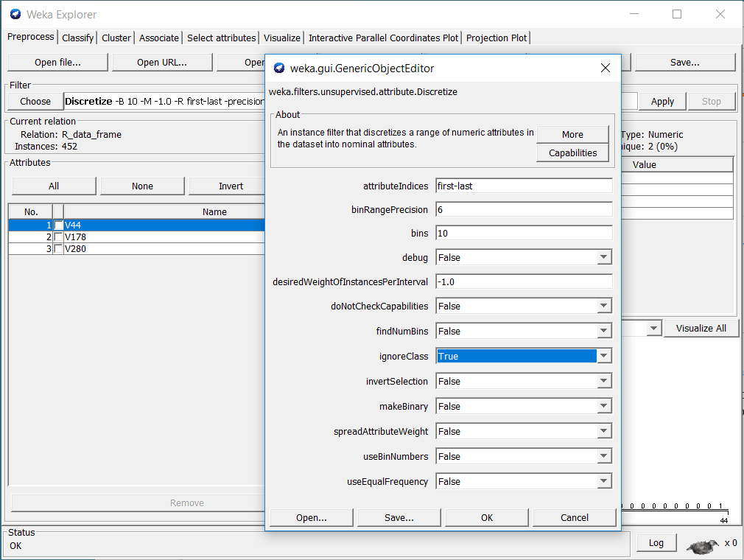
Task: Apply the Discretize filter
Action: 662,101
